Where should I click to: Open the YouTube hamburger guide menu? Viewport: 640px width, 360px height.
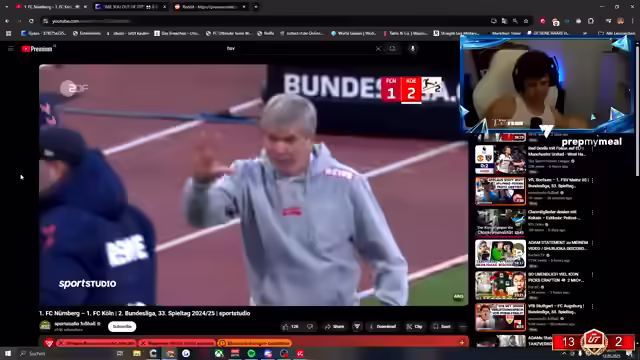coord(11,49)
